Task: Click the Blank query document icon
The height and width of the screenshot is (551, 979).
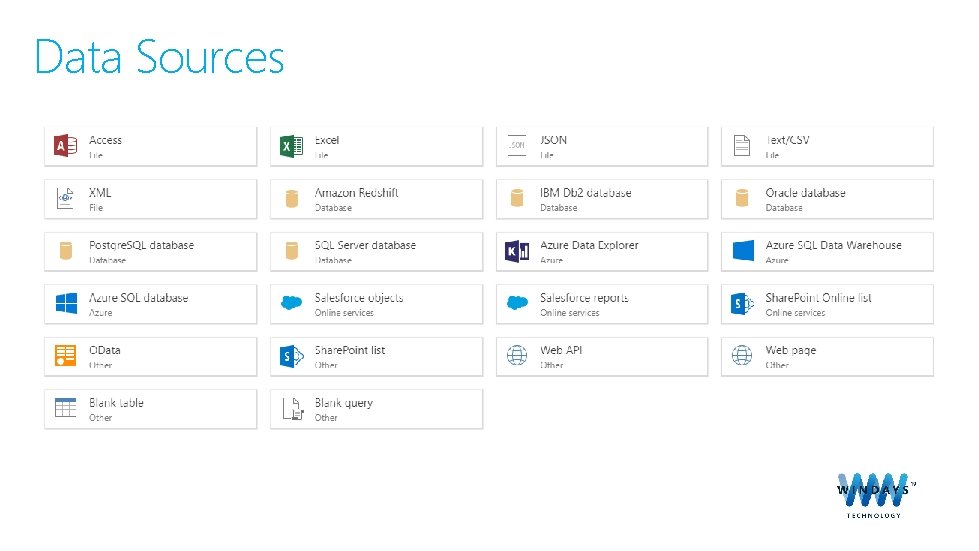Action: (293, 409)
